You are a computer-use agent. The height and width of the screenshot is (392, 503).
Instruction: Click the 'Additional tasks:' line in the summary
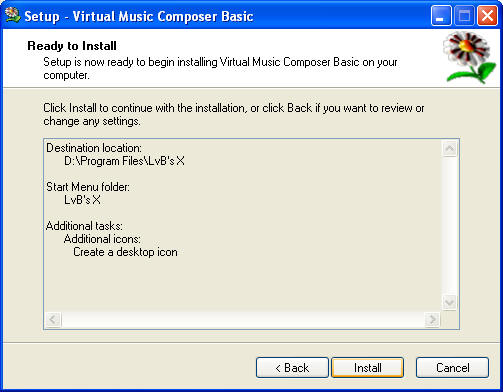coord(84,226)
